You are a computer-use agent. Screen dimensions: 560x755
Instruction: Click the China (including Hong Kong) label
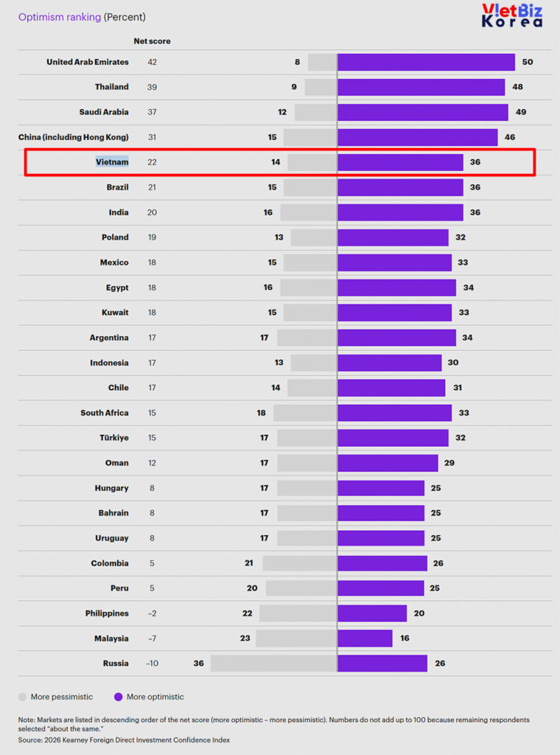[x=74, y=137]
